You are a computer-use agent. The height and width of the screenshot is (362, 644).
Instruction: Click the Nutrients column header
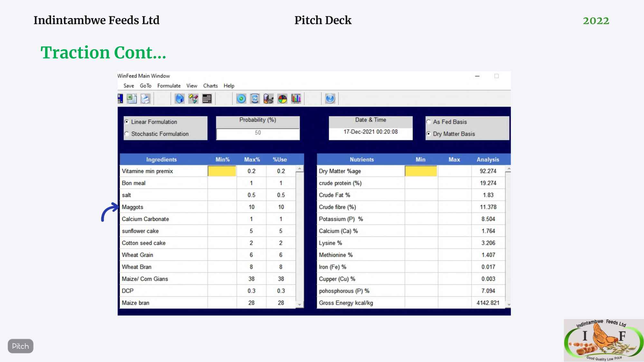[362, 160]
